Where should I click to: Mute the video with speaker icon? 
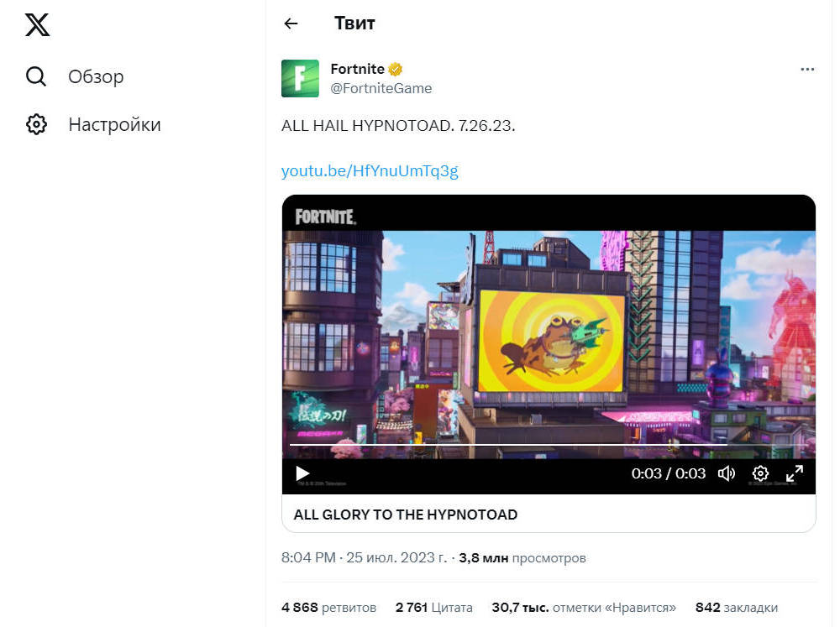coord(727,473)
